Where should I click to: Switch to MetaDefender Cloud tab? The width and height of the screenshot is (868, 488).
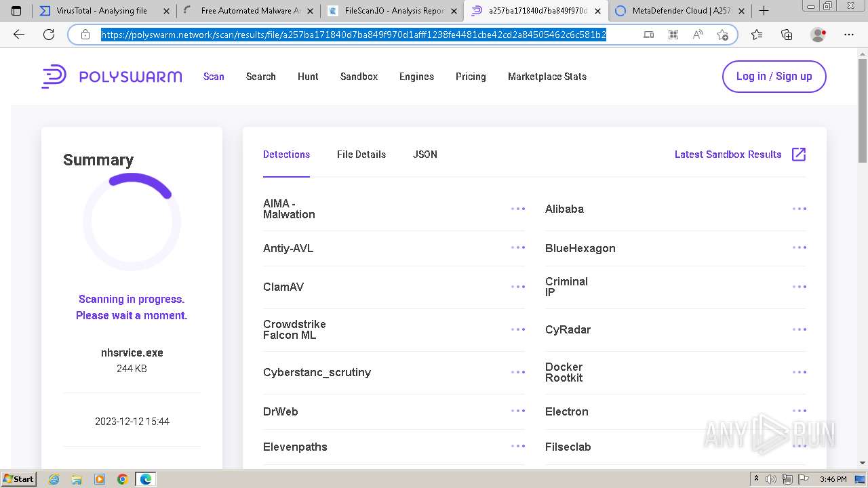coord(679,11)
